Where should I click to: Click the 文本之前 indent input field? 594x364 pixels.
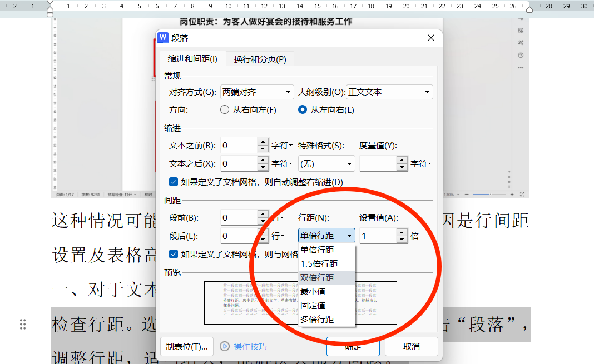pyautogui.click(x=239, y=145)
